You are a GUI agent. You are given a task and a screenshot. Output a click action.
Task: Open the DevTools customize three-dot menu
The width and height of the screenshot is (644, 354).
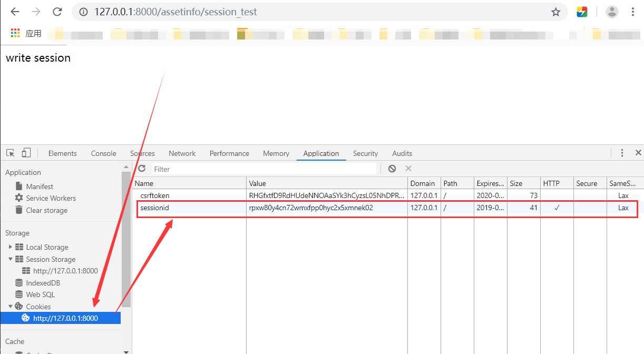pos(622,153)
